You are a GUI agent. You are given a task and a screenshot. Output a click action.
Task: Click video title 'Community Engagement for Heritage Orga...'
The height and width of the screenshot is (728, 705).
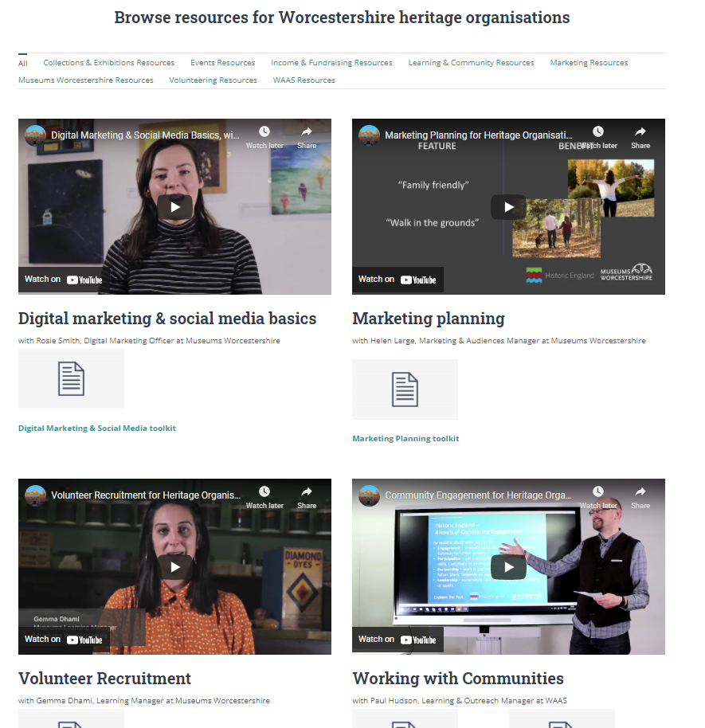[x=478, y=495]
